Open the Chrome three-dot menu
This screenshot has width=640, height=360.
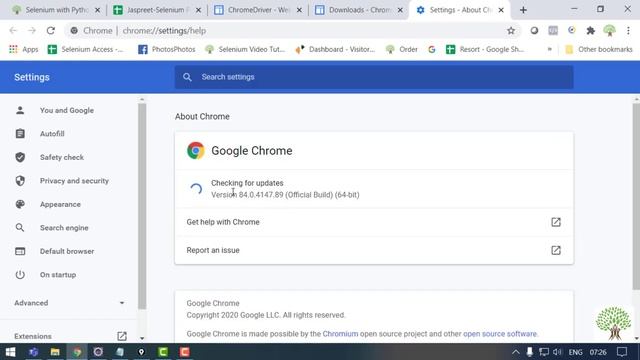point(628,31)
